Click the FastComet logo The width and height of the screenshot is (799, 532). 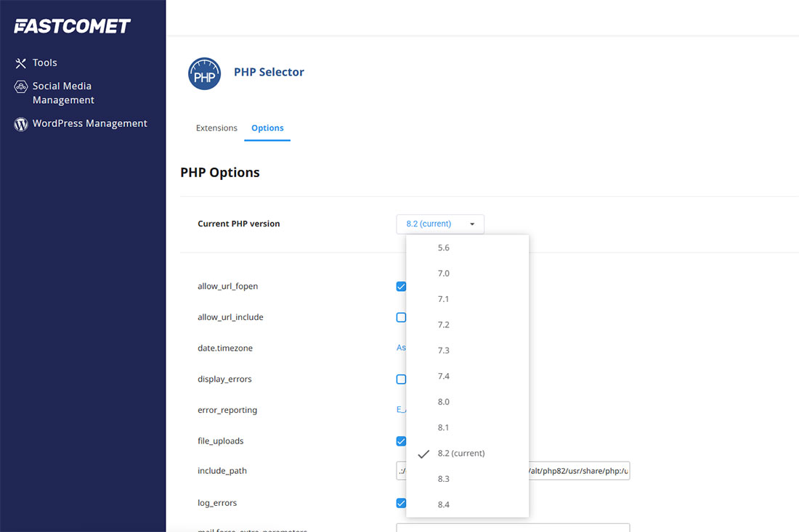tap(72, 26)
